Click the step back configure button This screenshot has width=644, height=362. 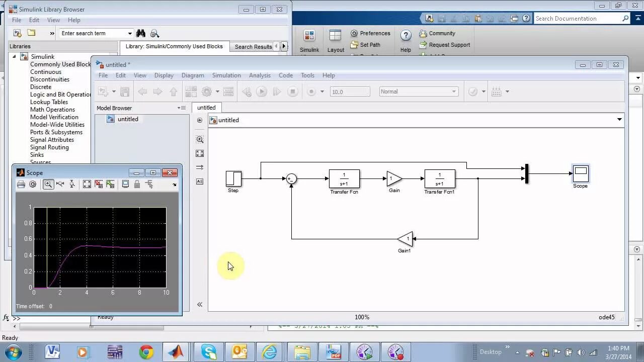246,92
